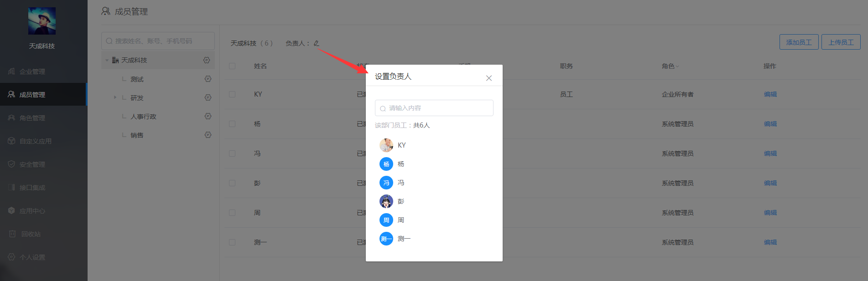868x281 pixels.
Task: Open the 角色 column filter dropdown
Action: coord(677,66)
